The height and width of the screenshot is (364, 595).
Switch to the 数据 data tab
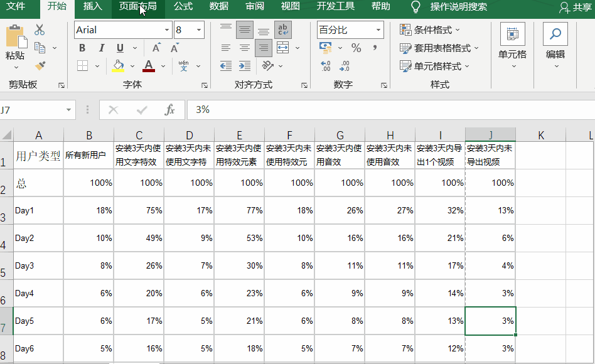[x=219, y=6]
